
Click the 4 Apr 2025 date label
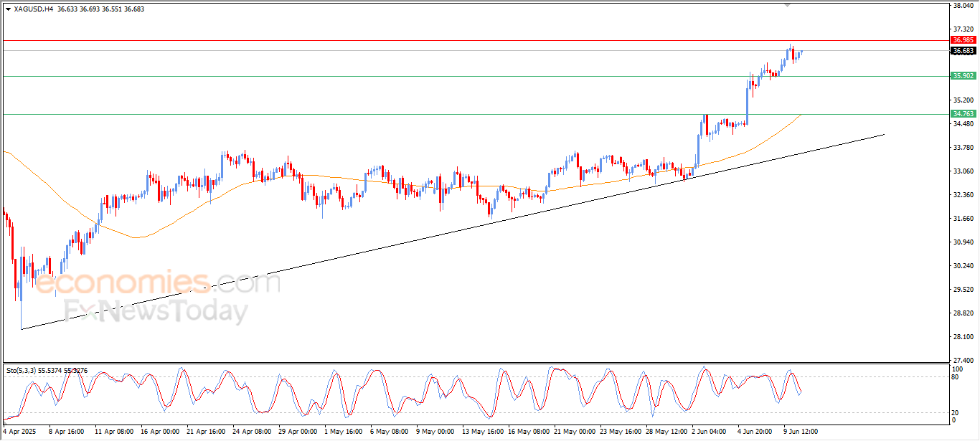click(x=19, y=432)
